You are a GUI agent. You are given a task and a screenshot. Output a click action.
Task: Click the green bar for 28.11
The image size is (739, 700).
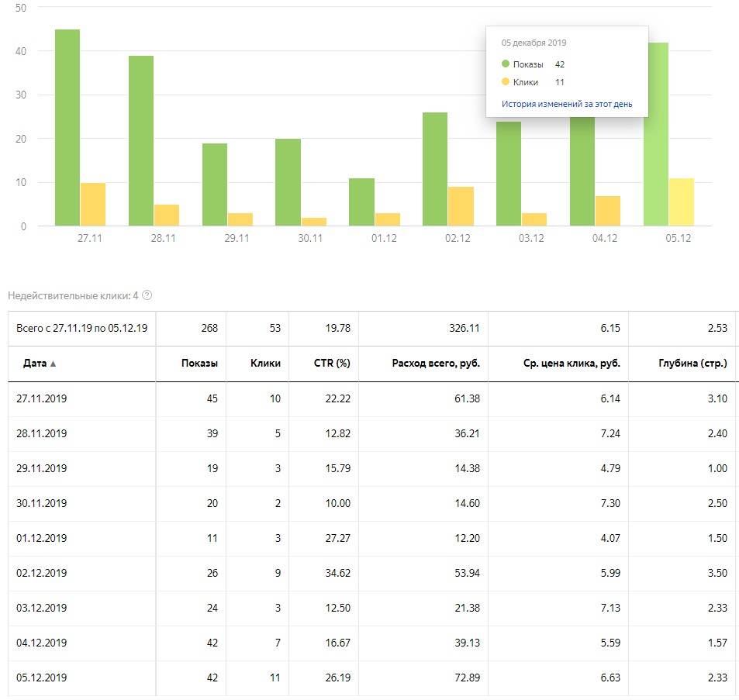(141, 141)
